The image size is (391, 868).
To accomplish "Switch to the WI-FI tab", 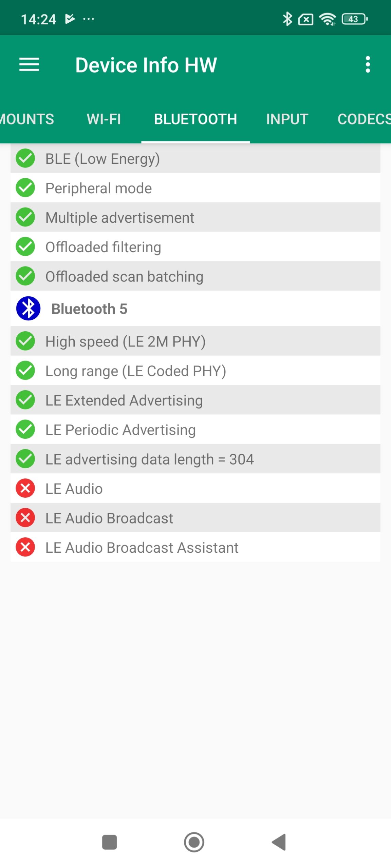I will tap(104, 119).
